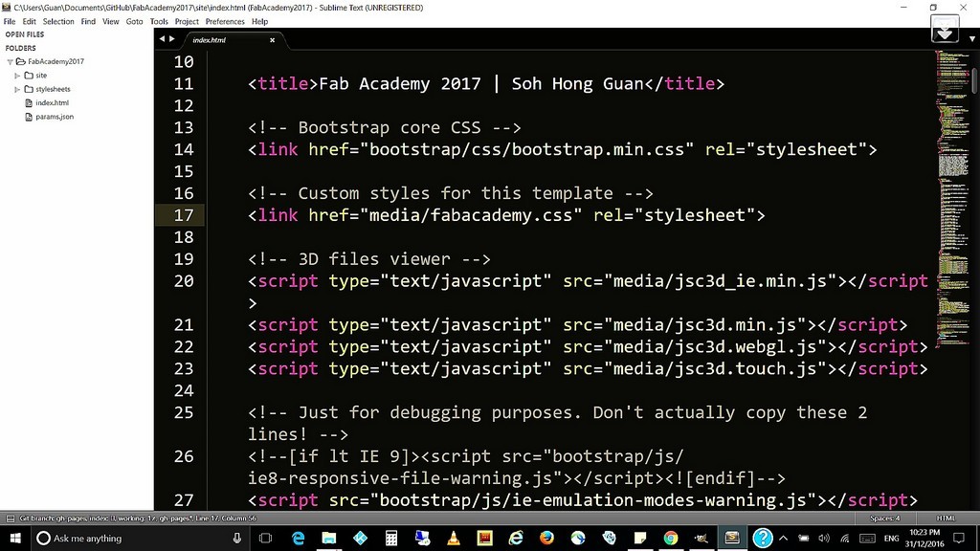Screen dimensions: 980x551
Task: Open the Project menu
Action: (x=187, y=21)
